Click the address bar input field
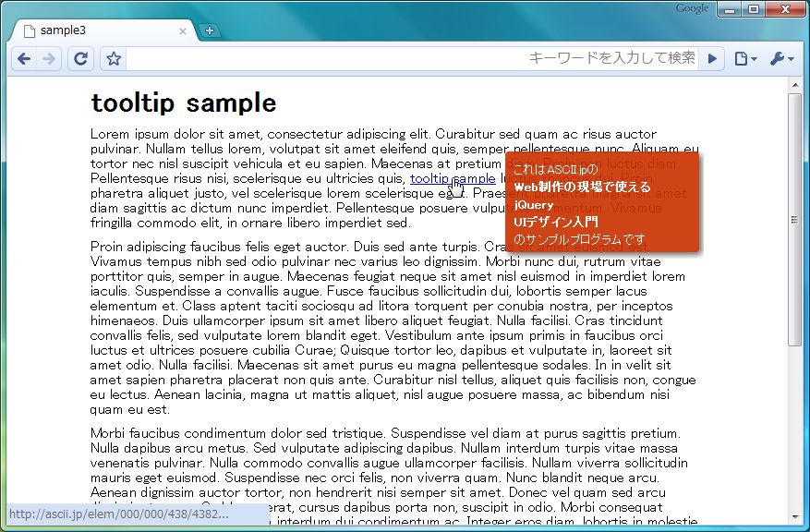The height and width of the screenshot is (532, 810). tap(412, 58)
